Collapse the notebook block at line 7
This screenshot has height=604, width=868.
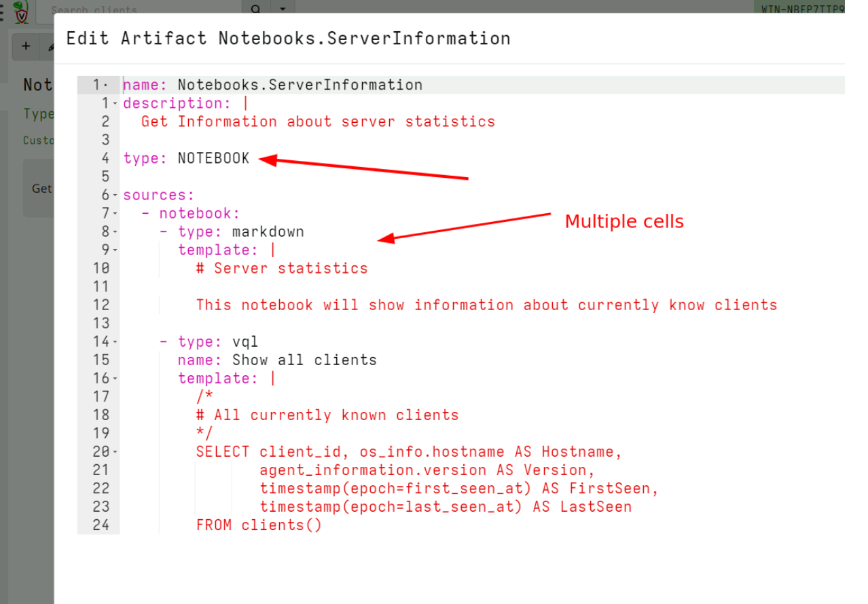click(114, 213)
